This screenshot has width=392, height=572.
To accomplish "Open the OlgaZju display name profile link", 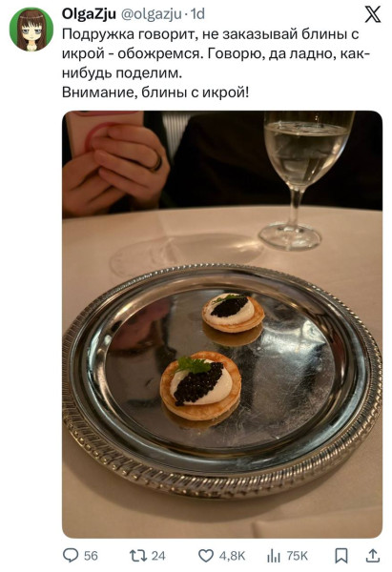I will pyautogui.click(x=89, y=14).
